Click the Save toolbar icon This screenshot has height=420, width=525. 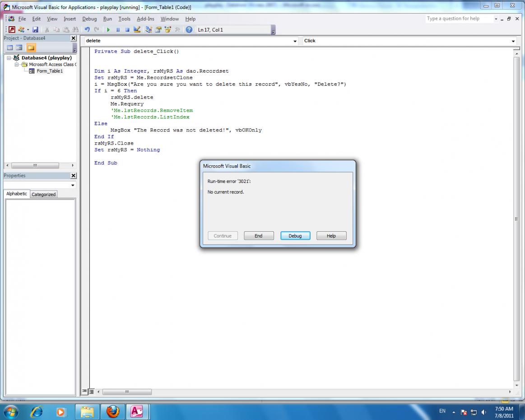pos(35,30)
